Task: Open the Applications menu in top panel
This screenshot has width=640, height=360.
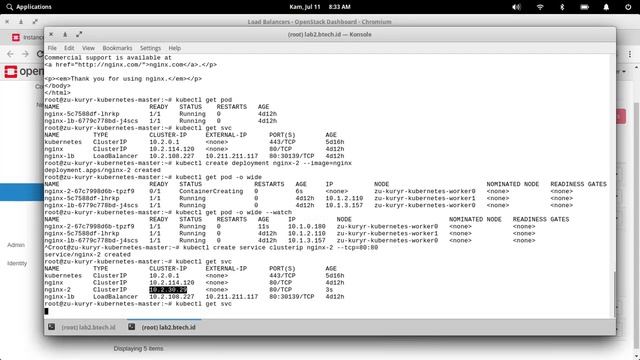Action: coord(29,7)
